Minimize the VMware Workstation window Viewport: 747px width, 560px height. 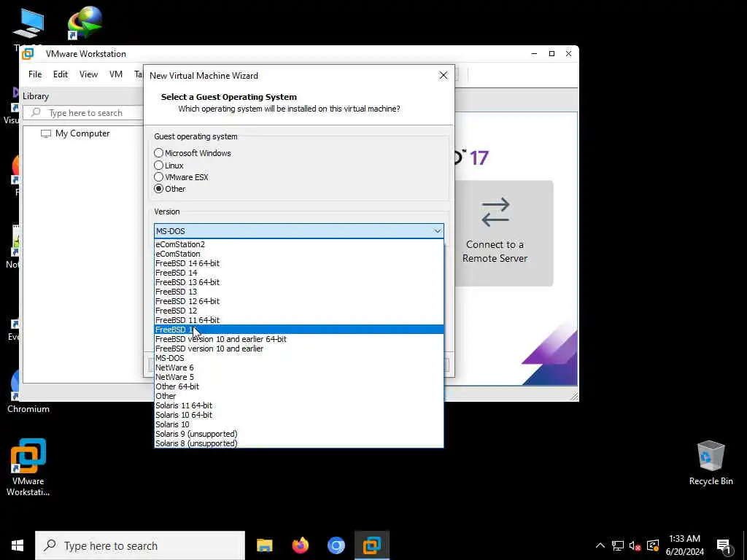click(534, 54)
